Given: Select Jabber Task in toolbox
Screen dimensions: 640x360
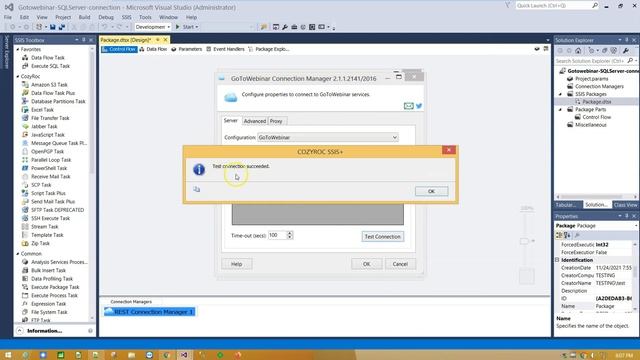Looking at the screenshot, I should click(x=44, y=127).
